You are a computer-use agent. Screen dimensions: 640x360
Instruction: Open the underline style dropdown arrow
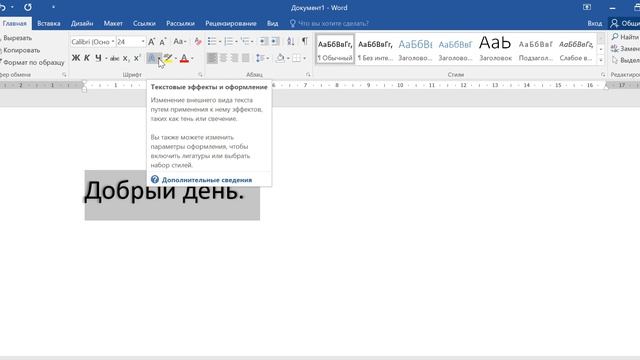click(106, 58)
